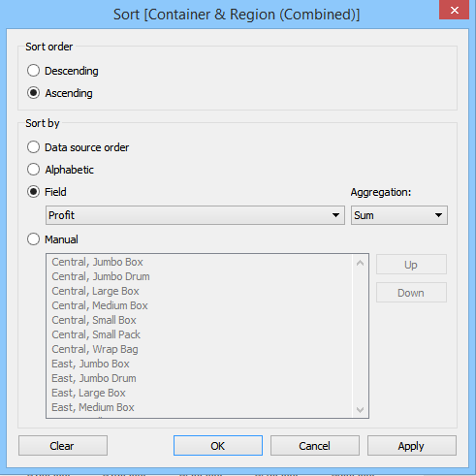Open the Sum aggregation dropdown

pyautogui.click(x=399, y=215)
